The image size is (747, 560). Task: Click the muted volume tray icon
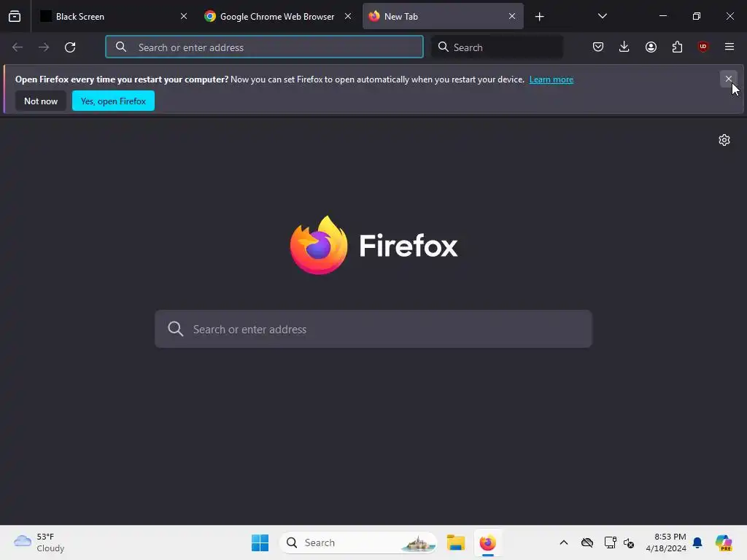[628, 542]
